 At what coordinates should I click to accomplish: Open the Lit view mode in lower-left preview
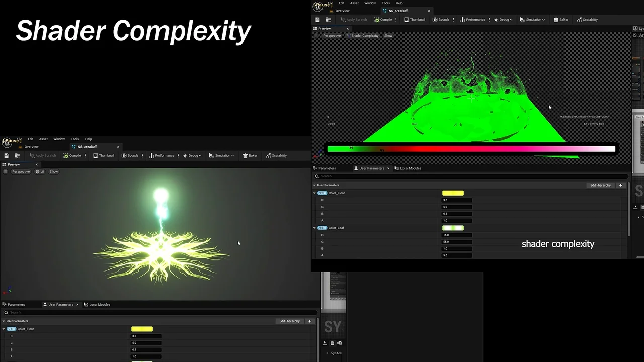[x=40, y=172]
